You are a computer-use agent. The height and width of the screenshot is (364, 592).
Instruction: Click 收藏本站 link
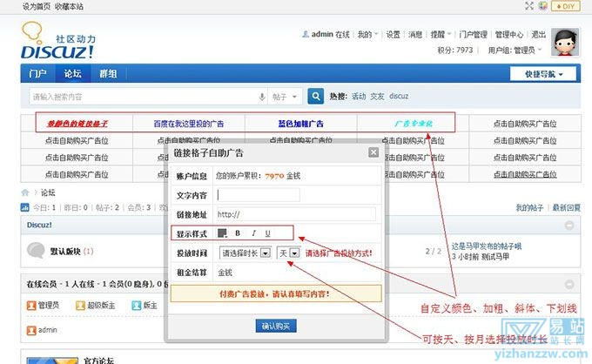pos(69,6)
